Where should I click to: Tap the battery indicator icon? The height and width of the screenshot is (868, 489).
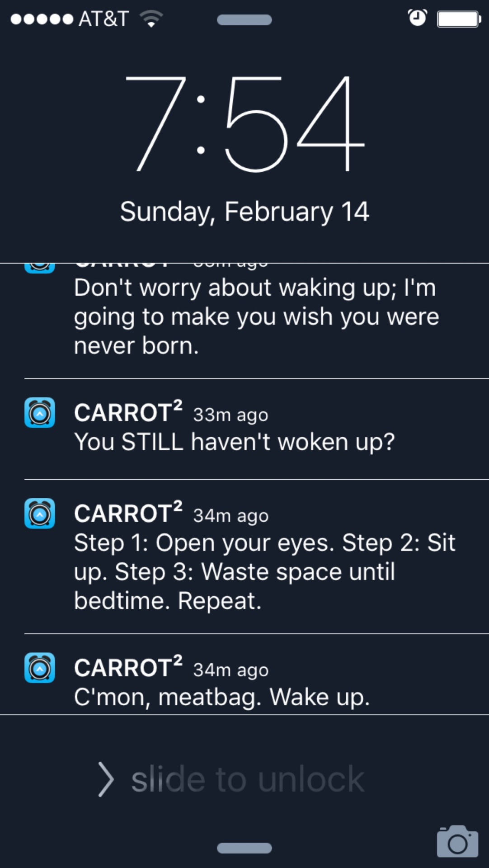(x=458, y=19)
